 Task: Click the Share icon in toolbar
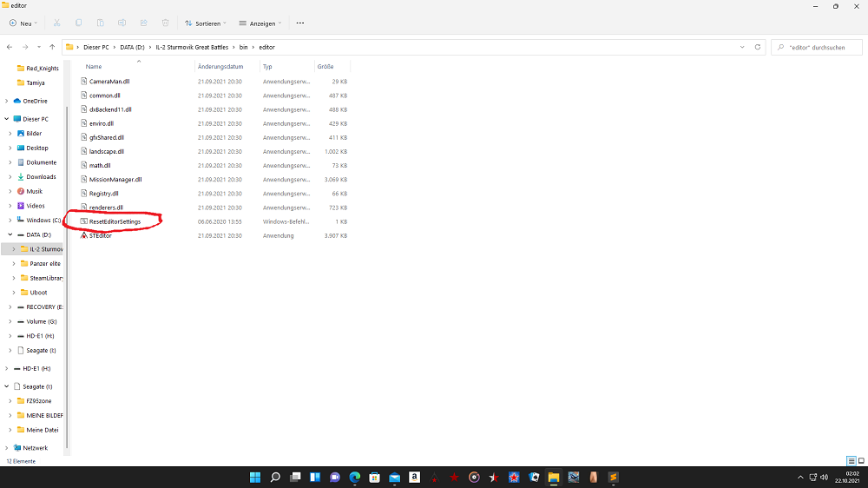coord(143,23)
